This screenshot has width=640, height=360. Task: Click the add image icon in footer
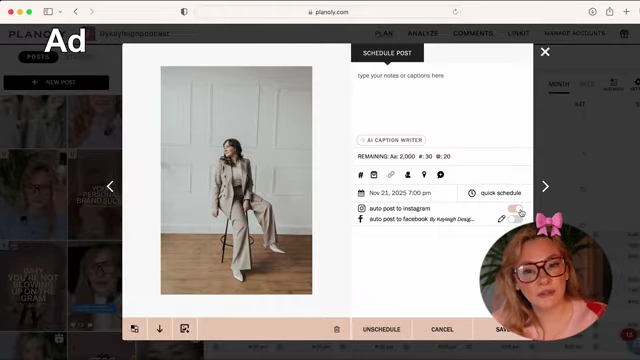184,329
